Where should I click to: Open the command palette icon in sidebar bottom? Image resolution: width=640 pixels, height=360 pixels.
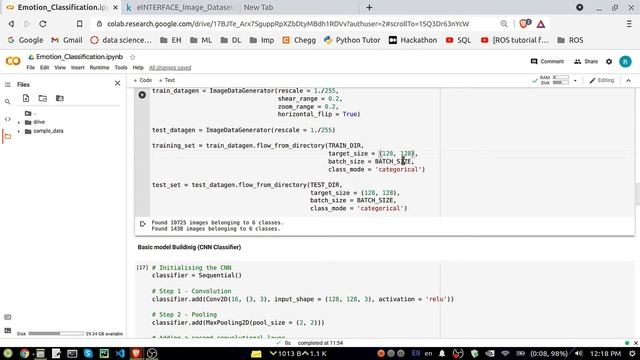click(x=7, y=317)
